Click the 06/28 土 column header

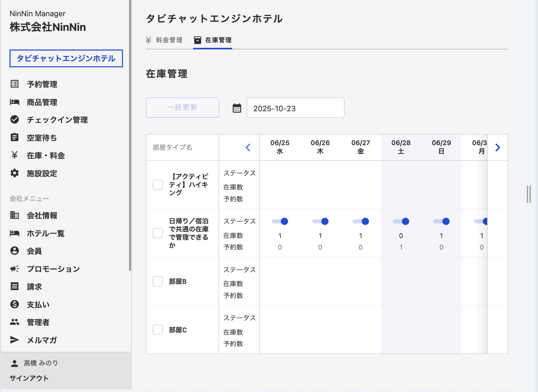coord(401,147)
